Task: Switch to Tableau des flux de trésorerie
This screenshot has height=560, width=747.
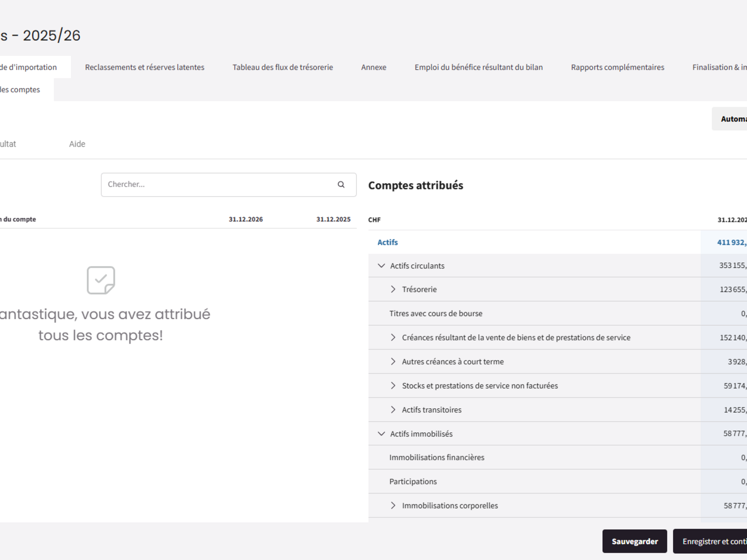Action: (x=282, y=67)
